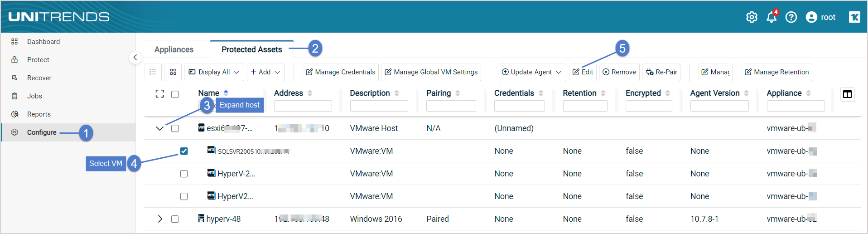Click Manage Credentials button
The width and height of the screenshot is (868, 234).
point(341,72)
